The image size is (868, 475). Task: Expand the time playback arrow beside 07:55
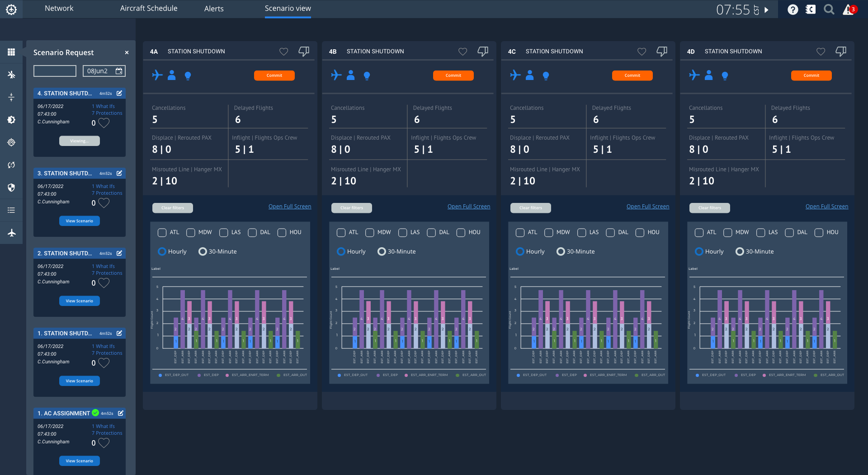pos(767,9)
